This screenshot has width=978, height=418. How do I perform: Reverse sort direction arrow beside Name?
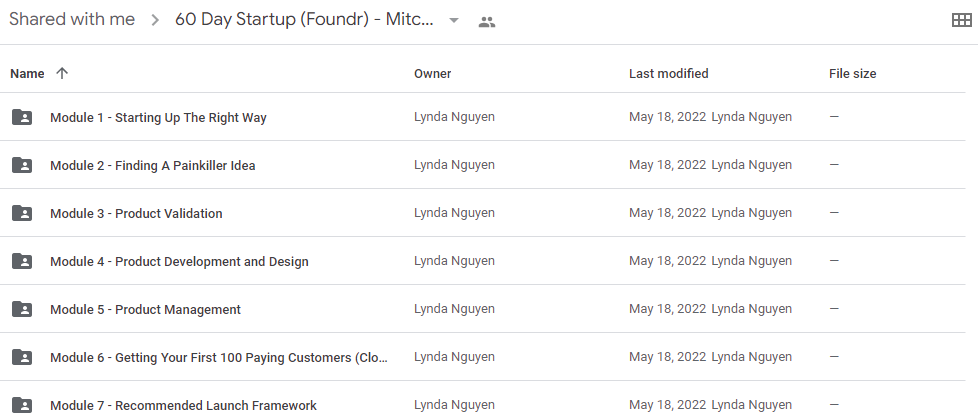coord(61,74)
